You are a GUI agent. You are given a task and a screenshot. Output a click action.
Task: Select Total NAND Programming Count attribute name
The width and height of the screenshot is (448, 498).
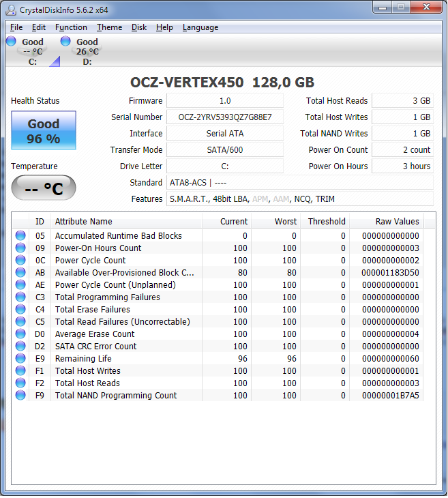point(116,396)
